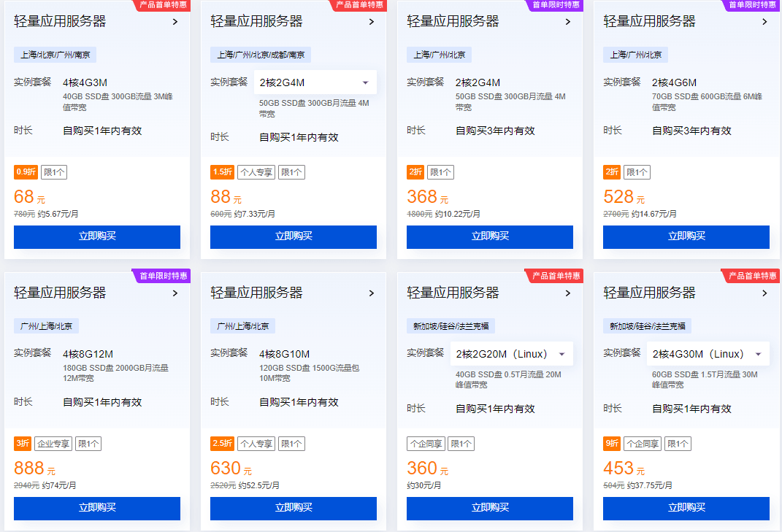Click the 约30元/月 monthly price
Image resolution: width=782 pixels, height=532 pixels.
[424, 485]
